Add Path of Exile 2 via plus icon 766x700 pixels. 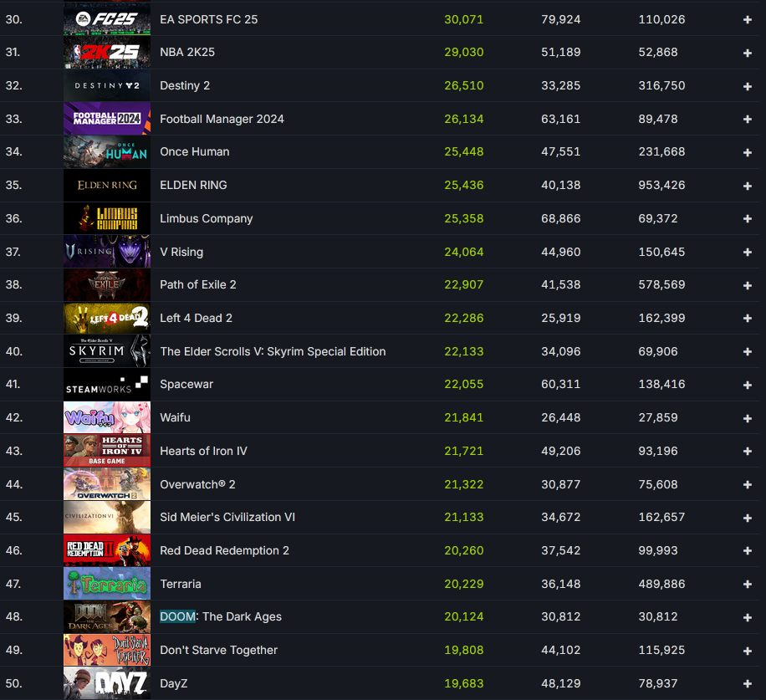(747, 285)
